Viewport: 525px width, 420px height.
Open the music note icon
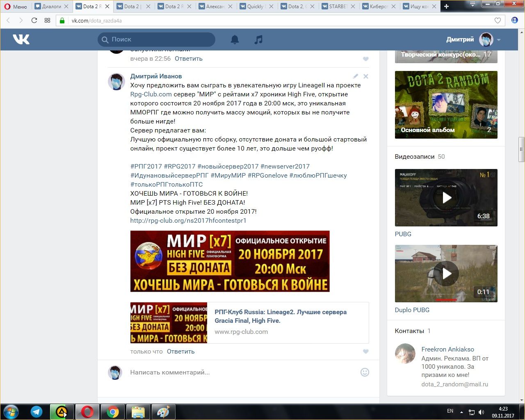tap(258, 39)
